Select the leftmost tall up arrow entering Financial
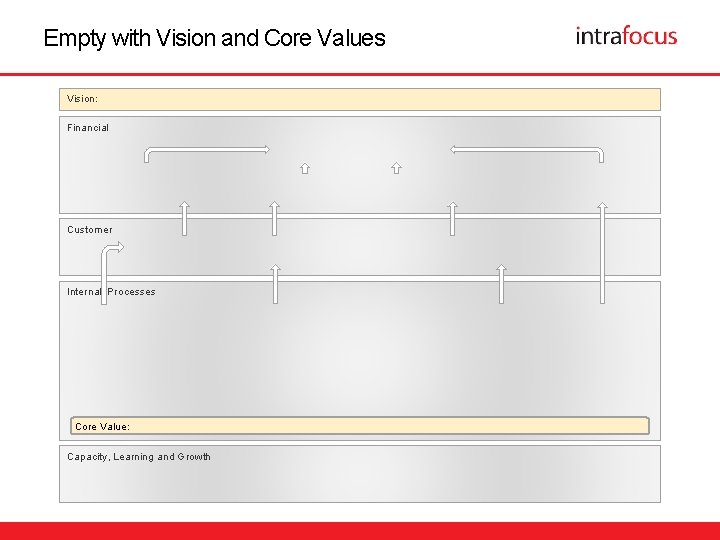Viewport: 720px width, 540px height. [184, 218]
